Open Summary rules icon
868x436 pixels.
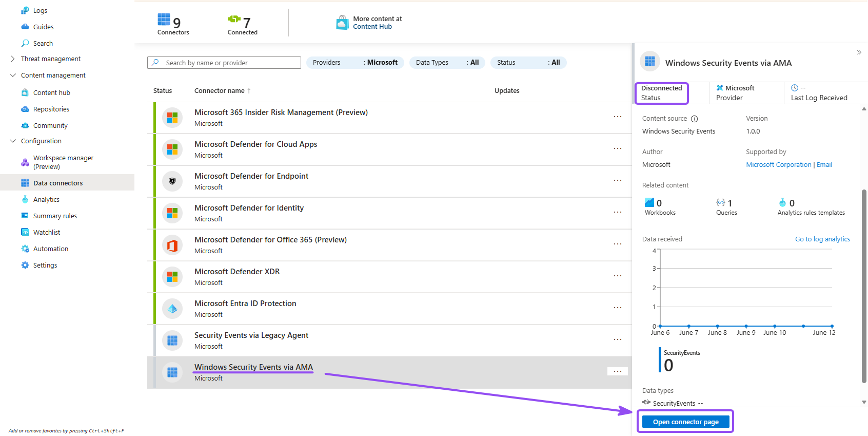(25, 216)
